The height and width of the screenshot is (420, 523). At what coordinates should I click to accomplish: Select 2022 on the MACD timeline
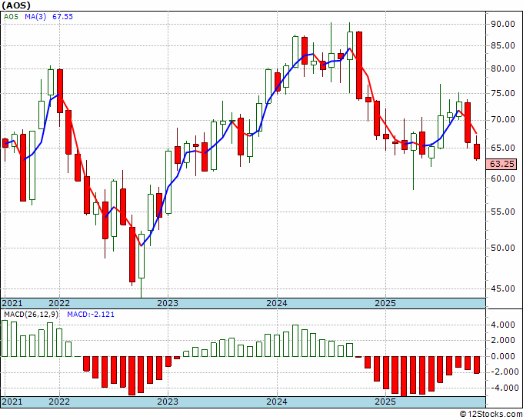coord(59,402)
